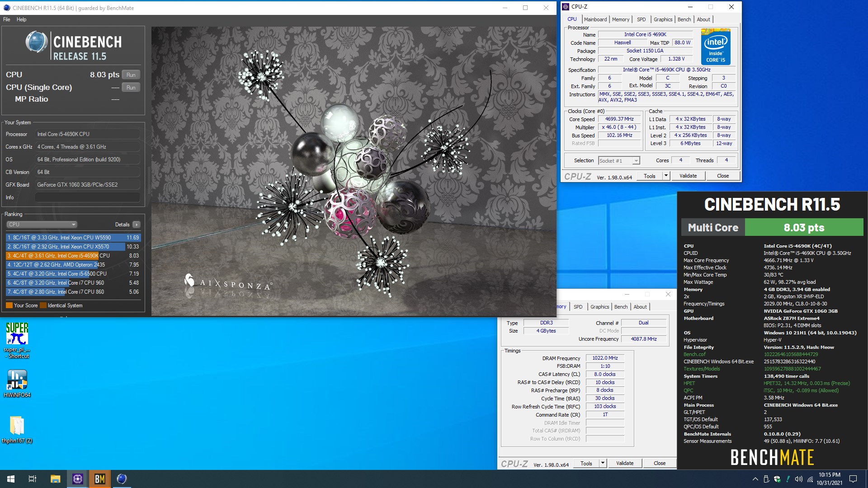Open Socket #1 selection dropdown in CPU-Z

(619, 160)
